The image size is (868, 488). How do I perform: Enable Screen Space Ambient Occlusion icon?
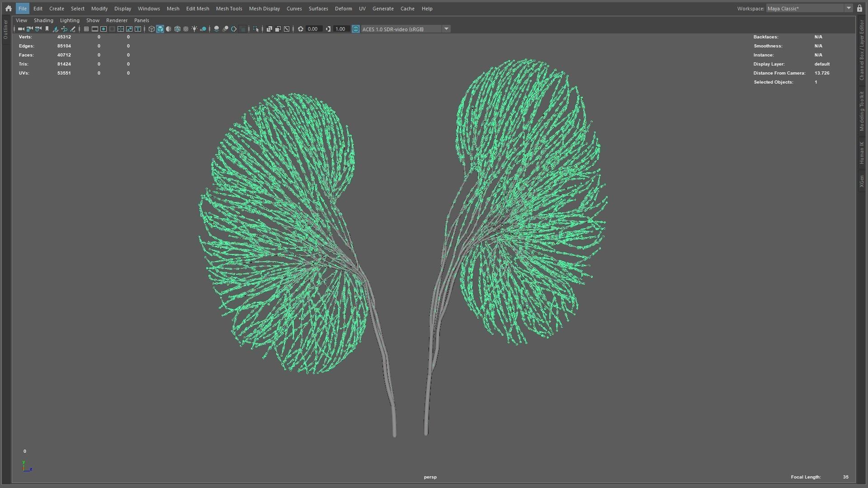pos(217,29)
